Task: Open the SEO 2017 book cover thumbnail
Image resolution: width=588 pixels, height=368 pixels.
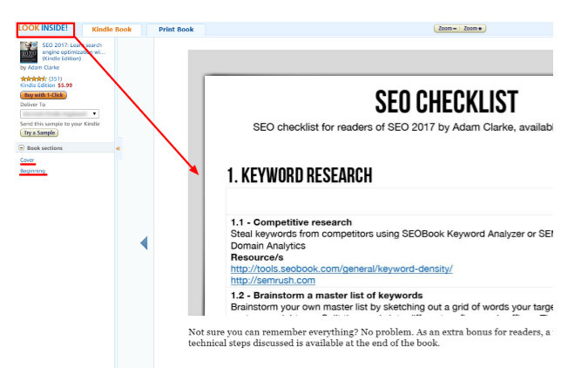Action: click(x=29, y=51)
